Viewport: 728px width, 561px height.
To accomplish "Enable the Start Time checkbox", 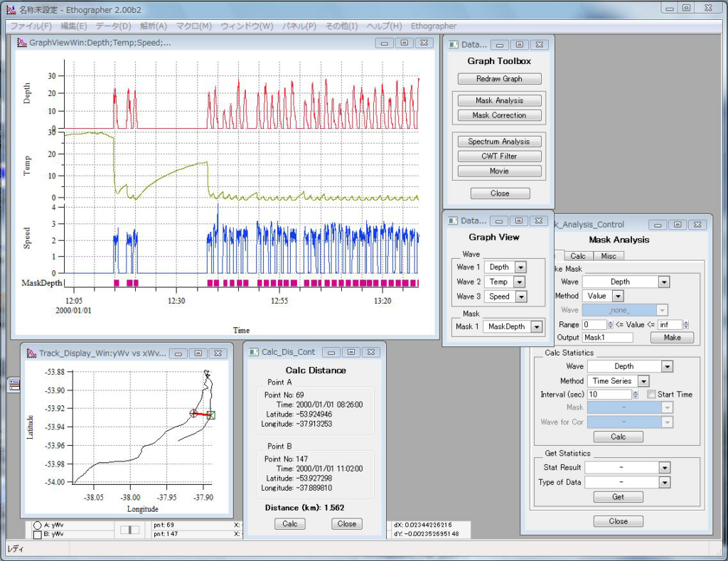I will pyautogui.click(x=651, y=395).
